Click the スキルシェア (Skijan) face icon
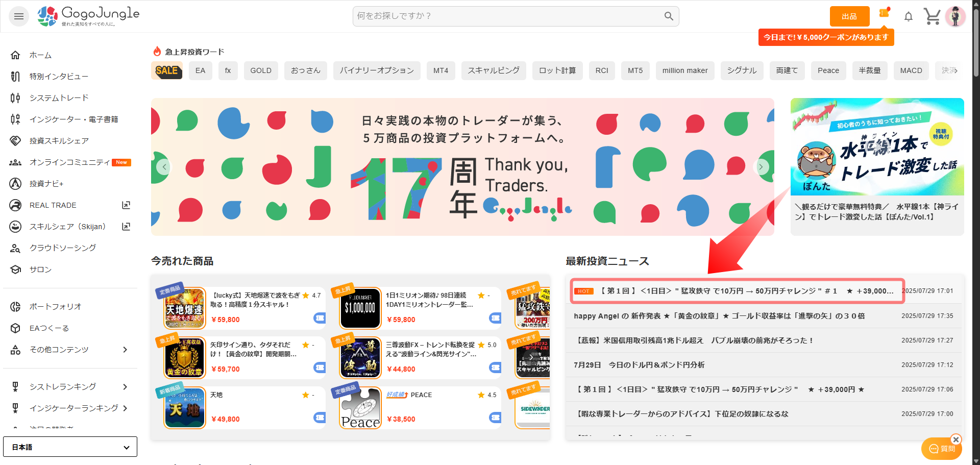 (16, 227)
